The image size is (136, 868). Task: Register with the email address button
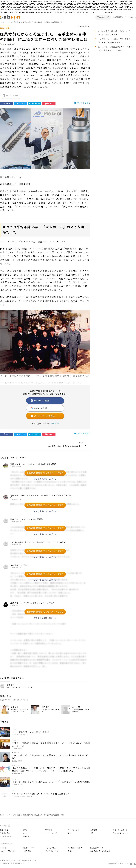pos(45,415)
